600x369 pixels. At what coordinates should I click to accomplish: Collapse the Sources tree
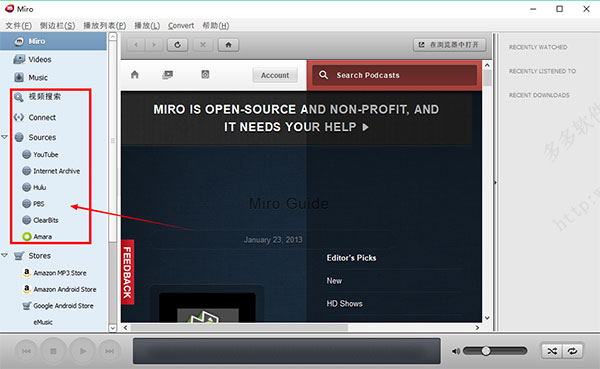5,137
